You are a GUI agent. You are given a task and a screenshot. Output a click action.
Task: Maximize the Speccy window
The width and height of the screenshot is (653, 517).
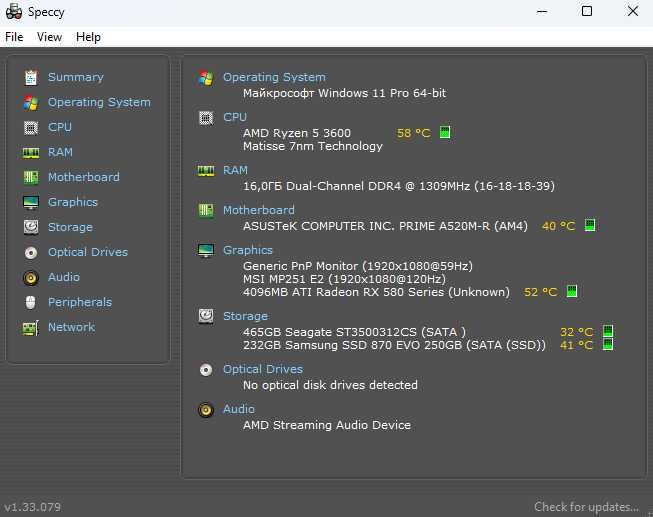click(x=587, y=11)
